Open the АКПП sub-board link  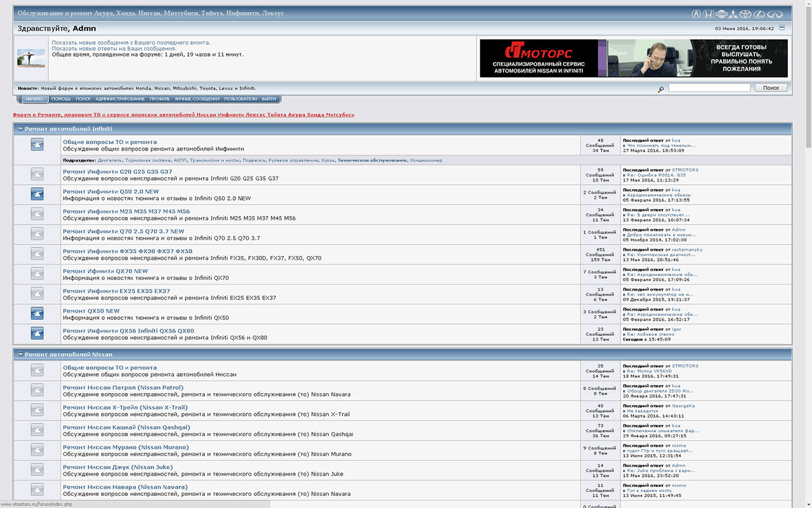pos(180,161)
